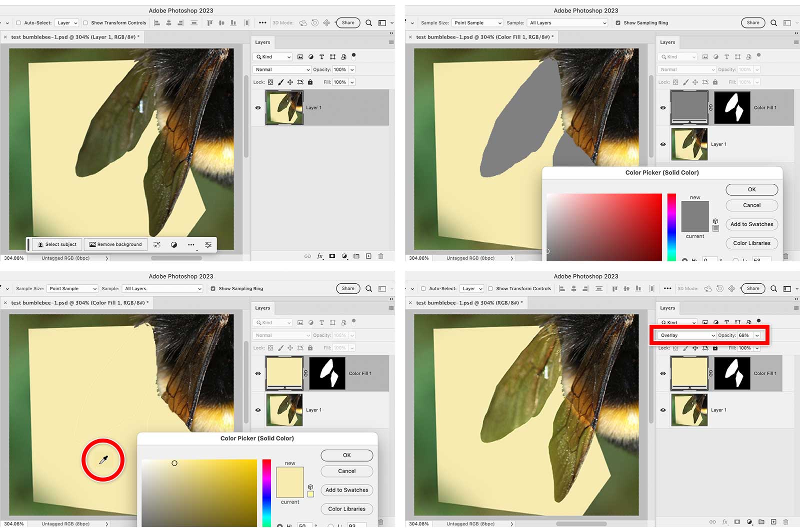The height and width of the screenshot is (532, 800).
Task: Open the Normal blend mode dropdown
Action: tap(281, 69)
